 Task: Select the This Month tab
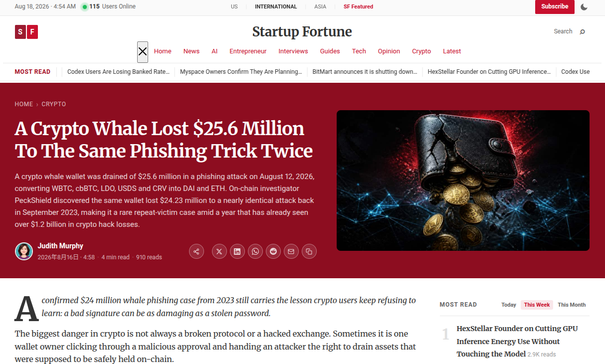[572, 305]
